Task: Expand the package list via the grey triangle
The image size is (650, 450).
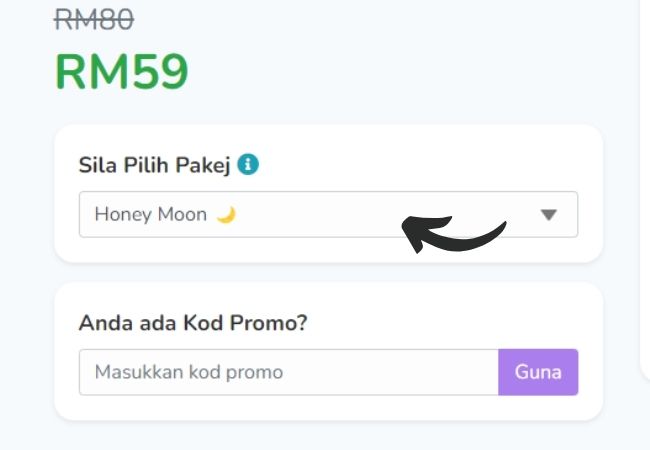Action: [548, 215]
